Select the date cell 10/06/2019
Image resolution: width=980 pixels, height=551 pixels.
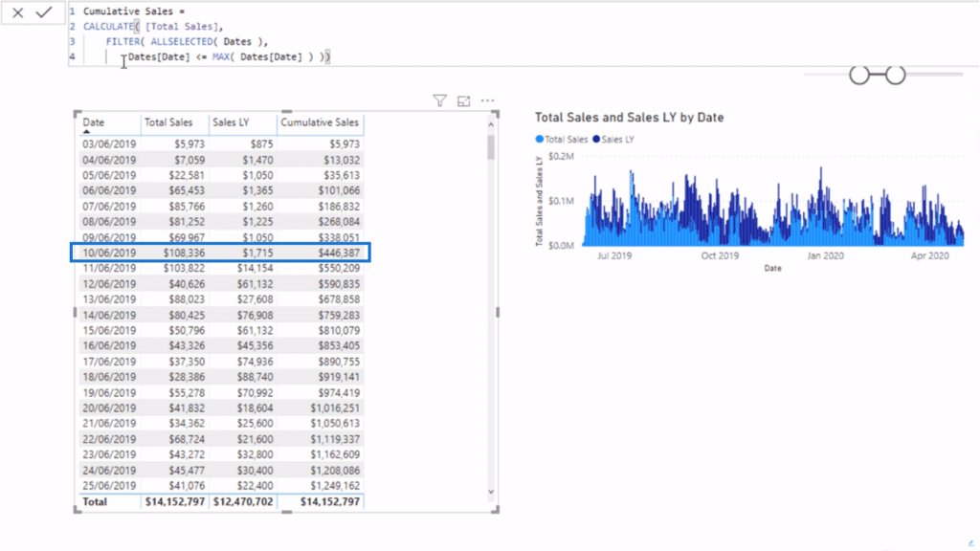tap(109, 253)
